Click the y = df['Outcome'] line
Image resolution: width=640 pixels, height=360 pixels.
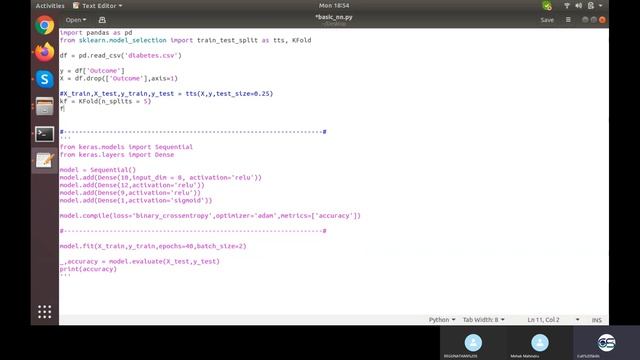click(92, 71)
